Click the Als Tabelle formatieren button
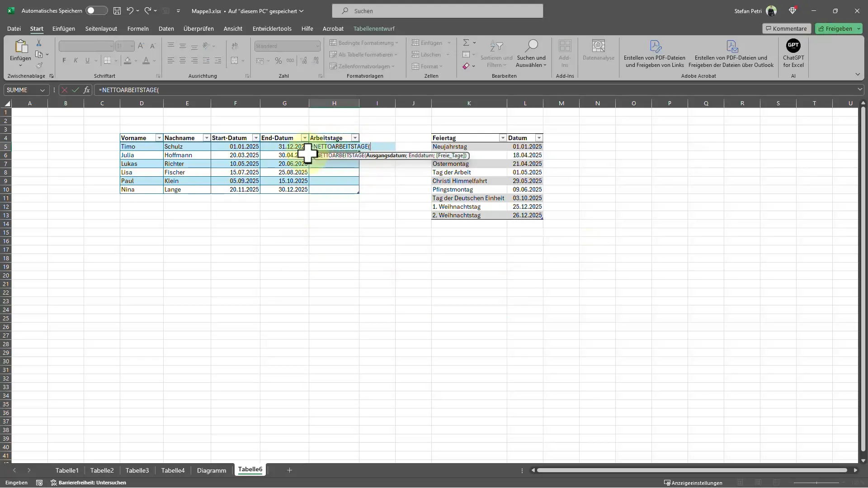 (x=364, y=54)
